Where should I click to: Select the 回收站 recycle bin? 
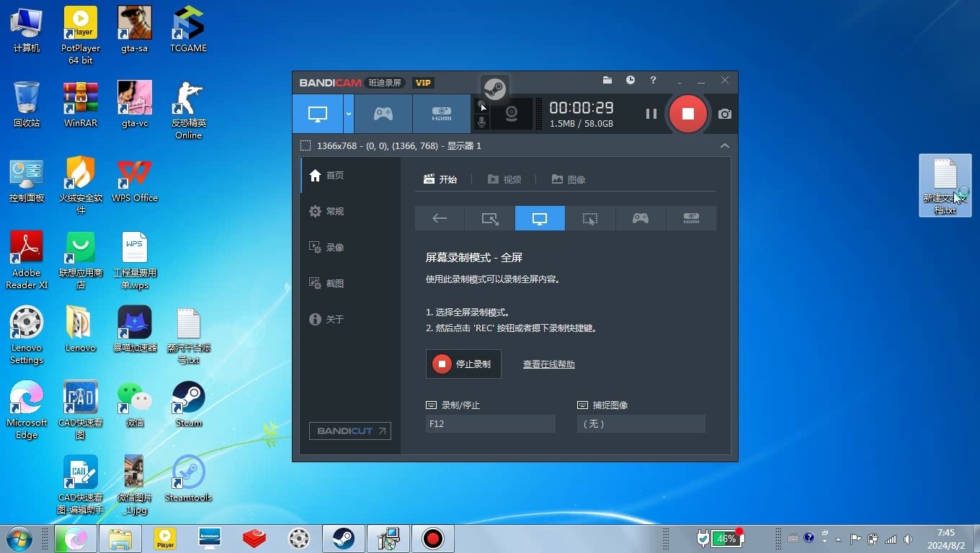(27, 104)
